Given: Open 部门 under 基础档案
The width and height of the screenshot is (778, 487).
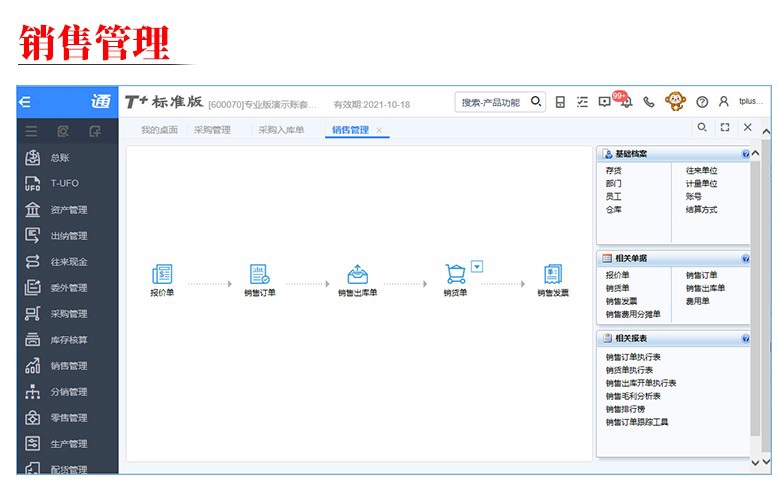Looking at the screenshot, I should click(613, 183).
